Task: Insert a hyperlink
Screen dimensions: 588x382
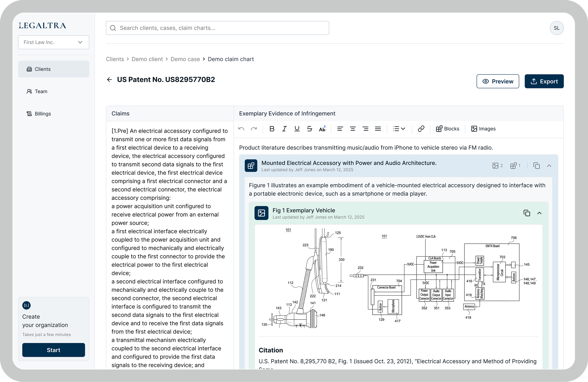Action: coord(421,129)
